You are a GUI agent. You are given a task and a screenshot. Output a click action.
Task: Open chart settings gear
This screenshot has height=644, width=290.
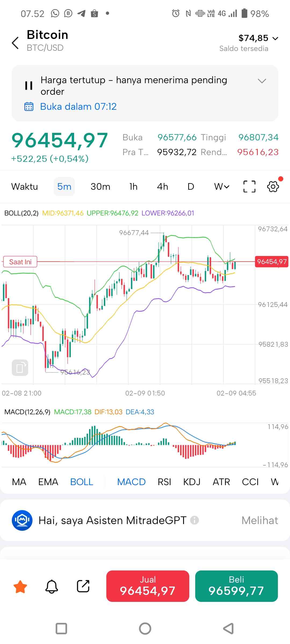(x=273, y=186)
